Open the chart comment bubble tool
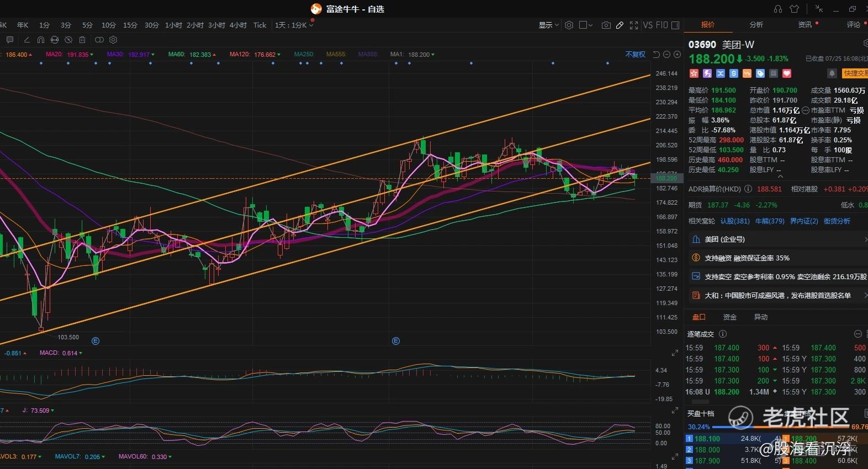 9,40
